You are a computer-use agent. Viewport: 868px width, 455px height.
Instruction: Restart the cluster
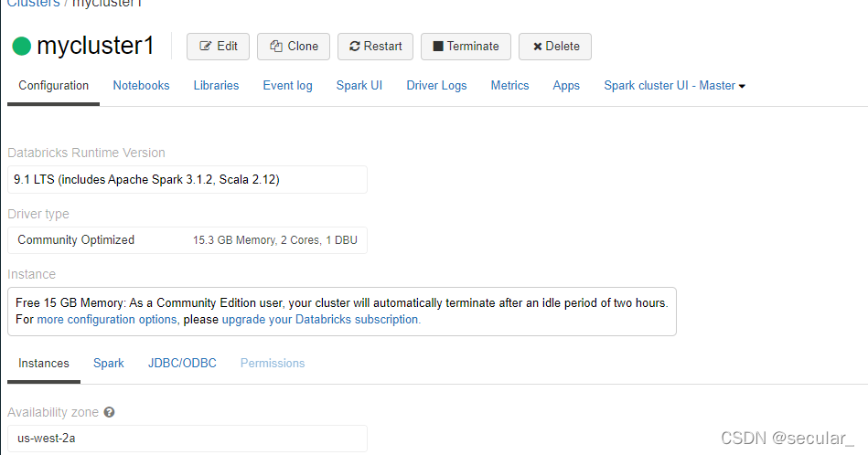pos(375,47)
